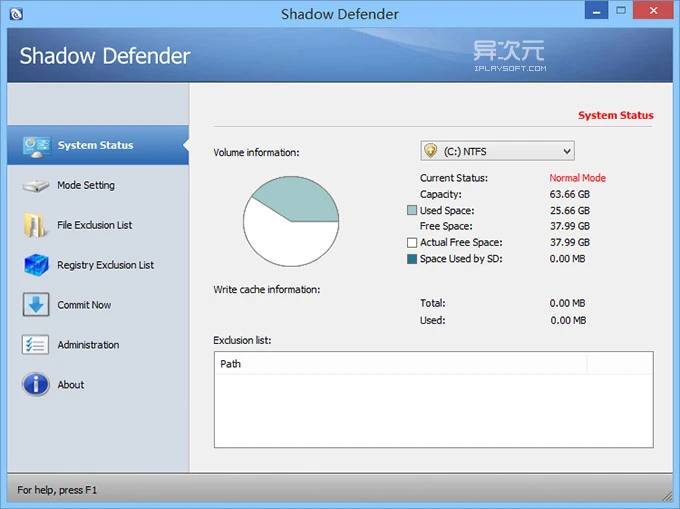Viewport: 680px width, 509px height.
Task: Click the 63.66 GB capacity value
Action: pyautogui.click(x=570, y=194)
